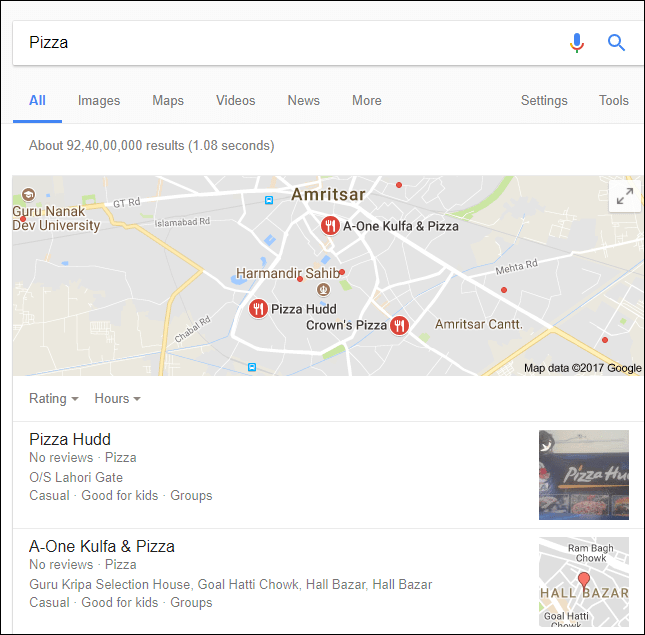645x635 pixels.
Task: Open the Pizza Hudd listing title
Action: click(70, 439)
